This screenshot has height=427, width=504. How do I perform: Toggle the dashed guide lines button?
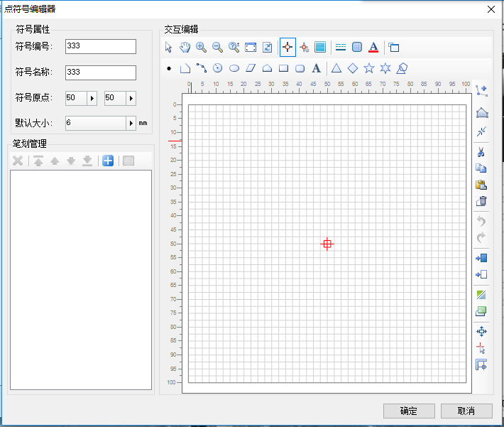pyautogui.click(x=341, y=48)
